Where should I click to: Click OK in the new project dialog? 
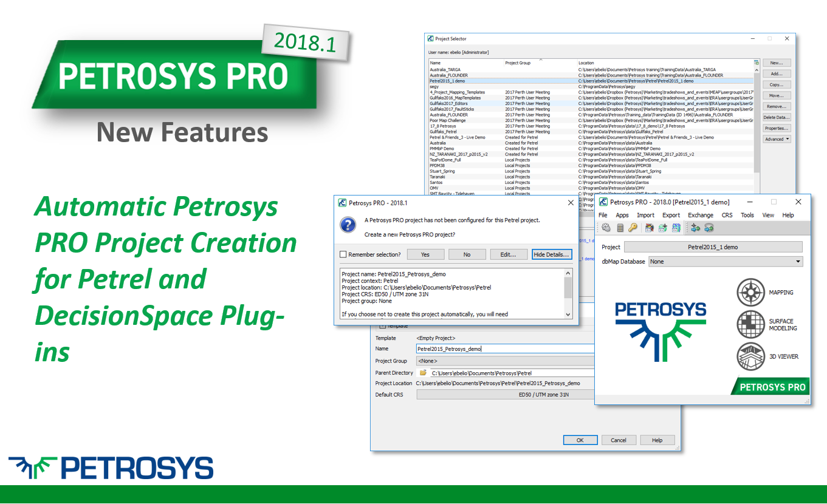tap(580, 440)
